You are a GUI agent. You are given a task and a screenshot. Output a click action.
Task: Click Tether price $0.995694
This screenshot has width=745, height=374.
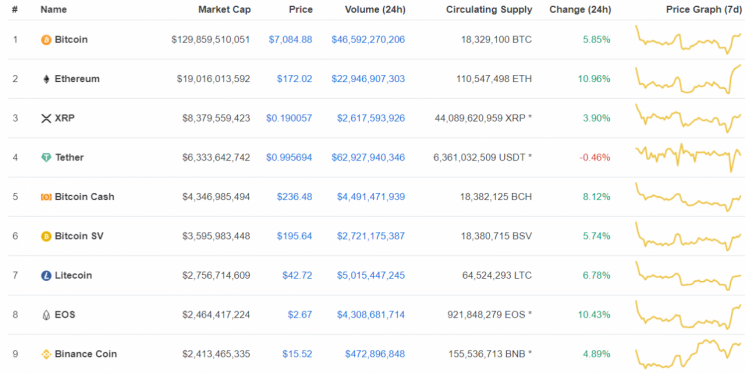pyautogui.click(x=289, y=157)
